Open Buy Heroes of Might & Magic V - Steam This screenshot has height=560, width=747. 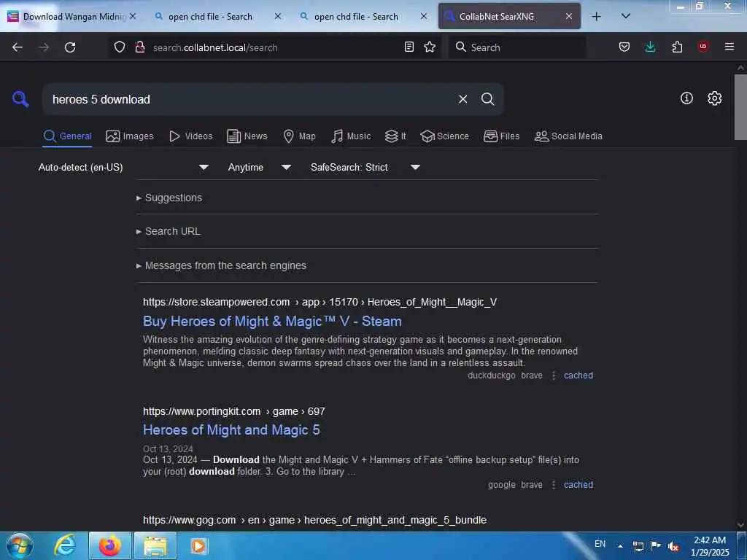pos(272,322)
